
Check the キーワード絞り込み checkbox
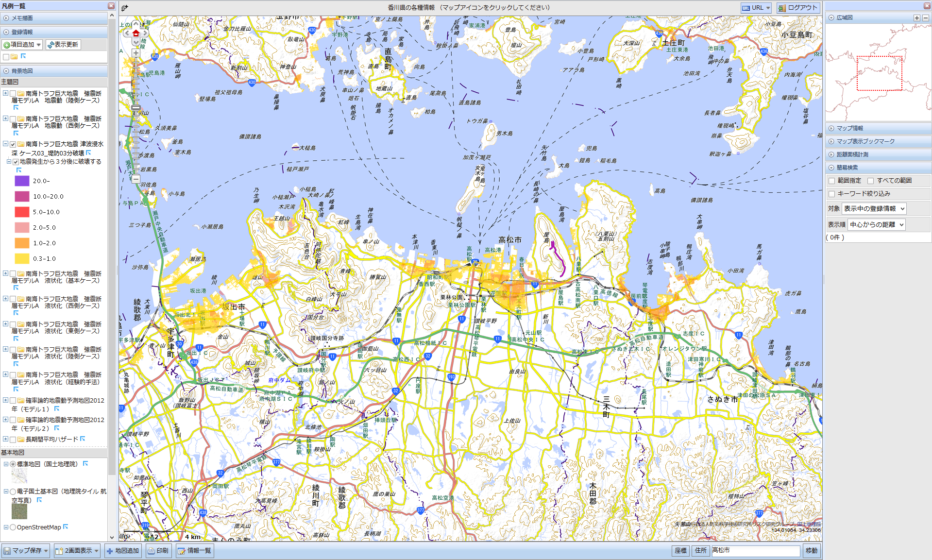click(x=831, y=194)
